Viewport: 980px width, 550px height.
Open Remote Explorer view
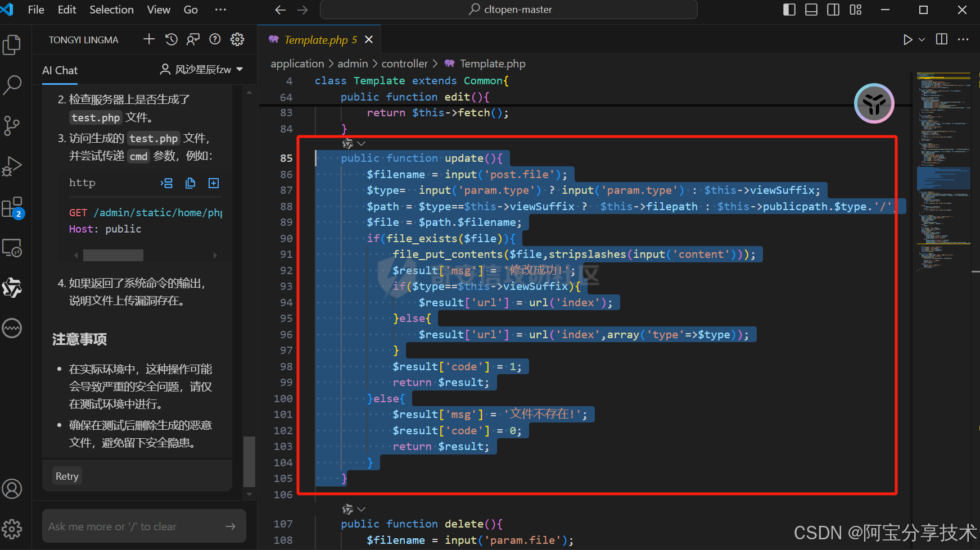12,248
